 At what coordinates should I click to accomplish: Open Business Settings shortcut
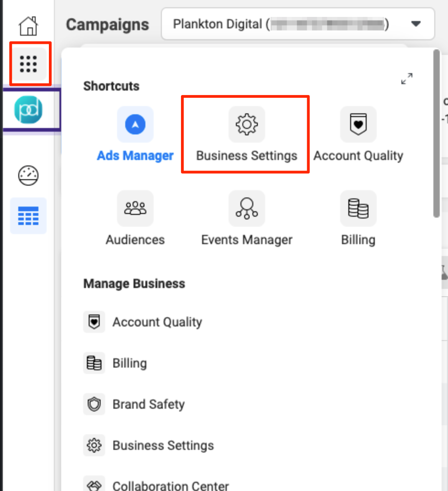point(246,135)
